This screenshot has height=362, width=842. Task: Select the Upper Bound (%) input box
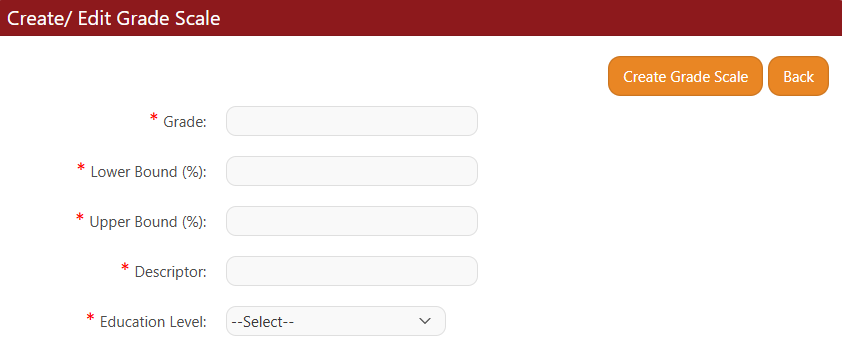coord(352,221)
